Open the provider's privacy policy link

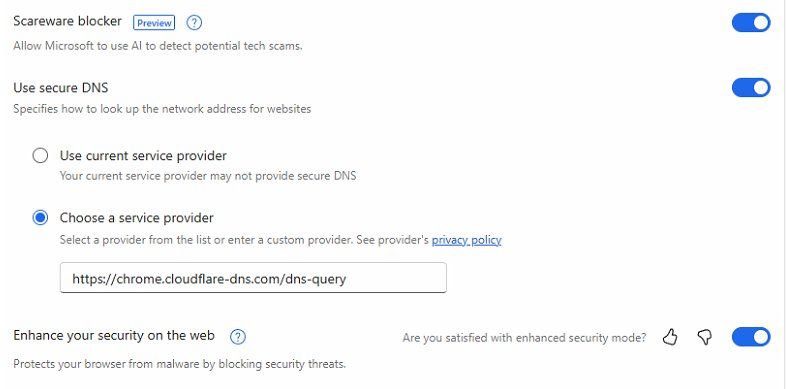pos(466,240)
